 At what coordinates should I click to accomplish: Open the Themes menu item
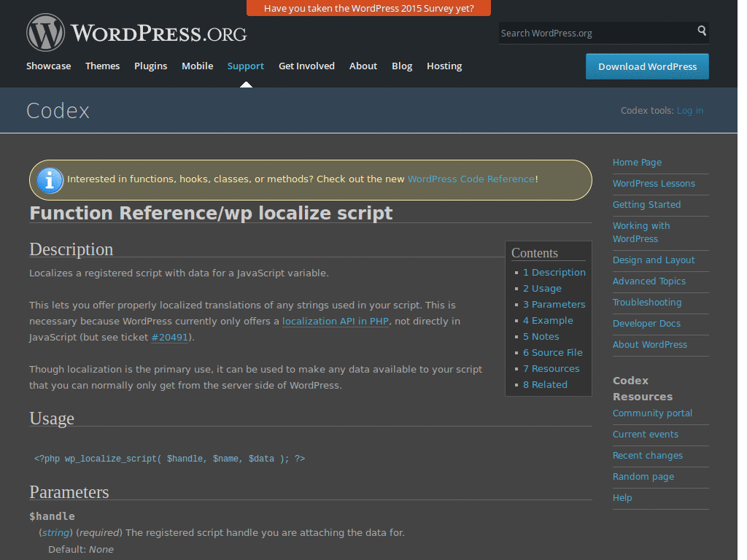tap(102, 66)
